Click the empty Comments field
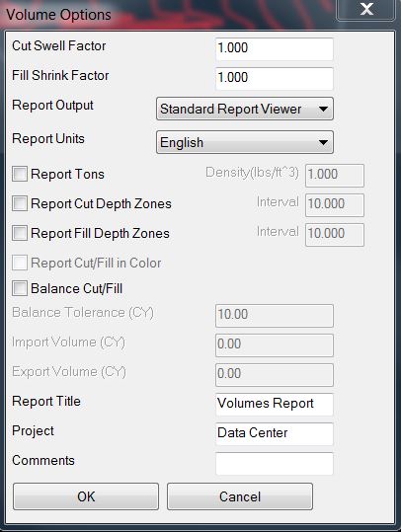 275,464
